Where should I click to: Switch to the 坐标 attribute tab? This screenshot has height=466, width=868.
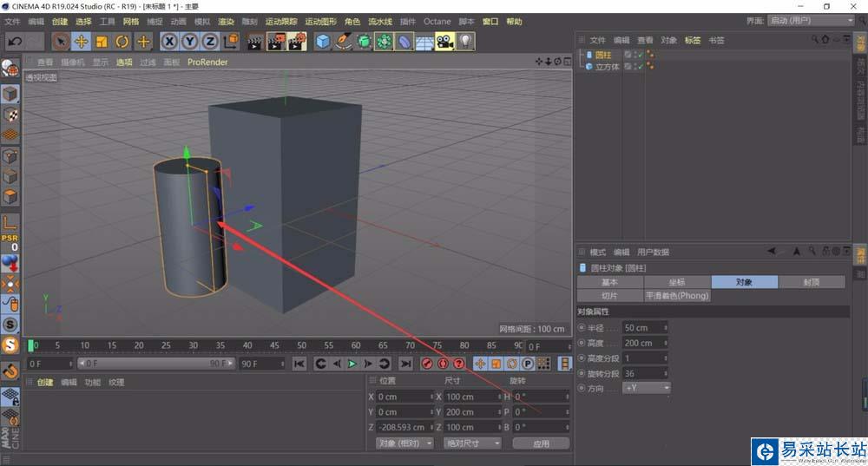point(677,282)
